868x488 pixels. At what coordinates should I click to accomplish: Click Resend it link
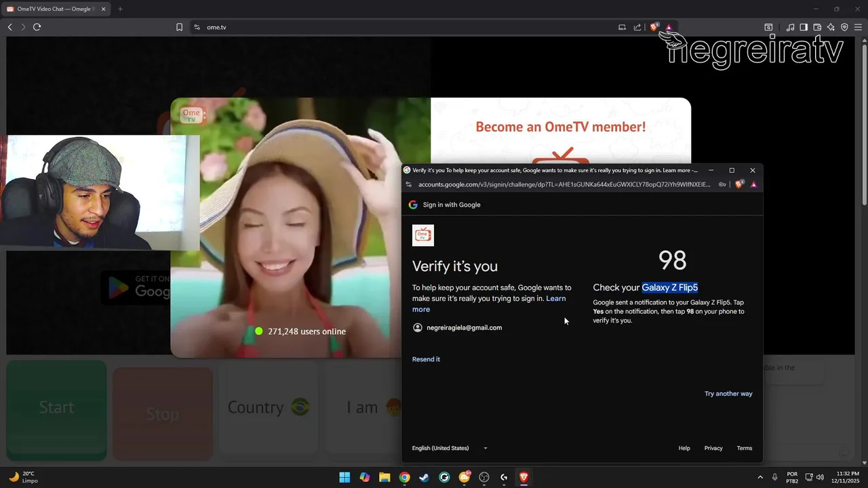coord(426,359)
